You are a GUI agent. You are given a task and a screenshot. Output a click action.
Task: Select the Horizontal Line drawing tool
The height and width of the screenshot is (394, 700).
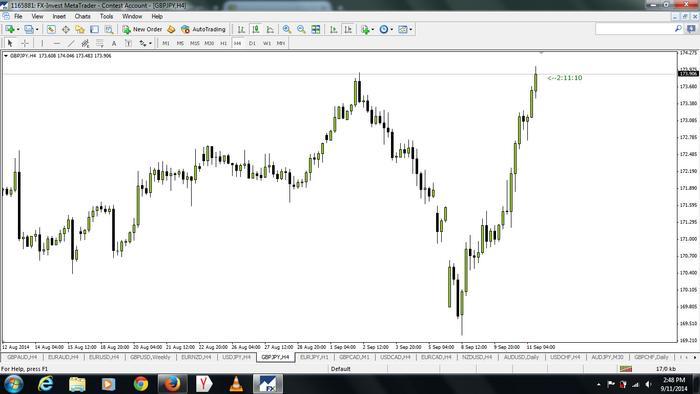[x=57, y=43]
